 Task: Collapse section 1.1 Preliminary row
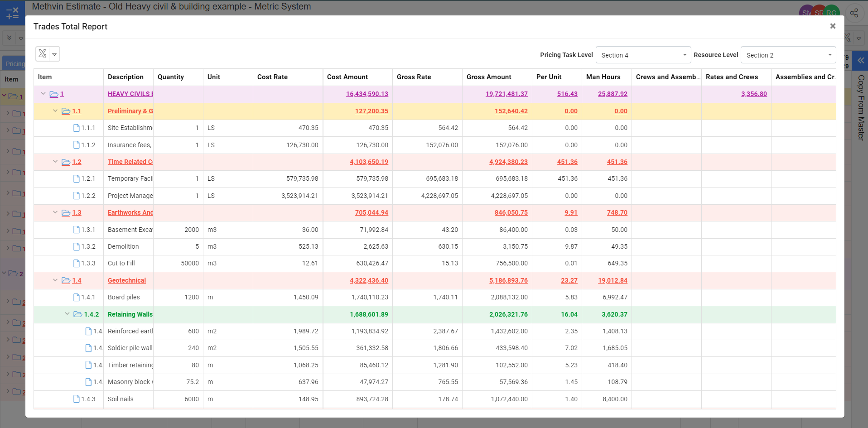point(55,111)
